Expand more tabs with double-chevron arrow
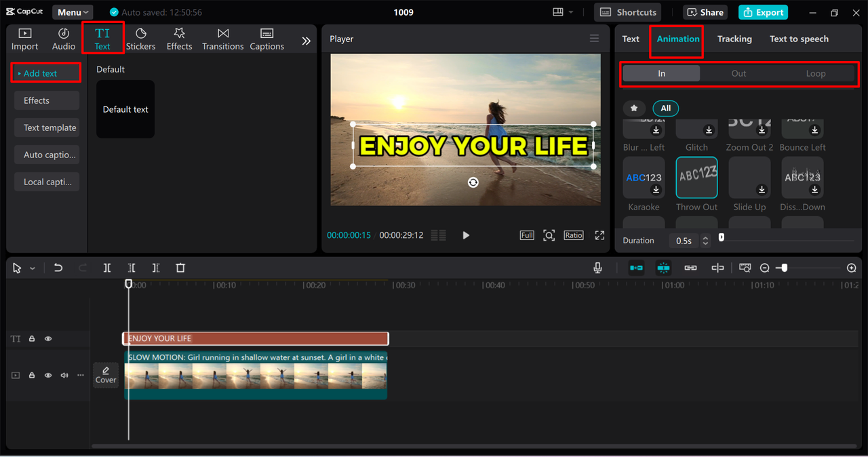The width and height of the screenshot is (868, 457). (306, 41)
